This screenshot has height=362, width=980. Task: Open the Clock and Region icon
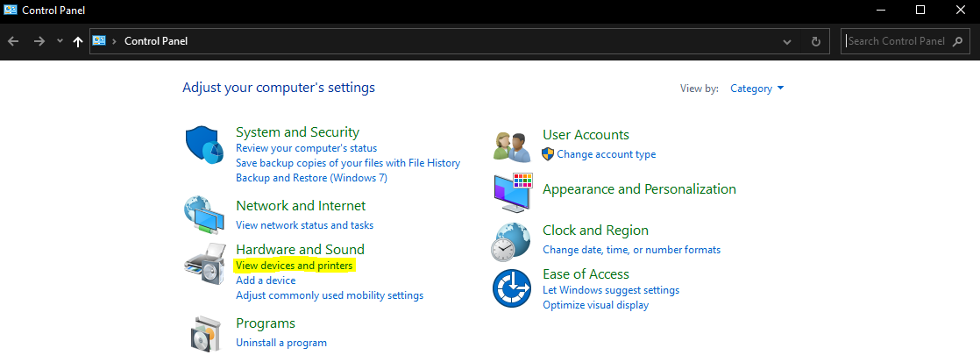(511, 241)
